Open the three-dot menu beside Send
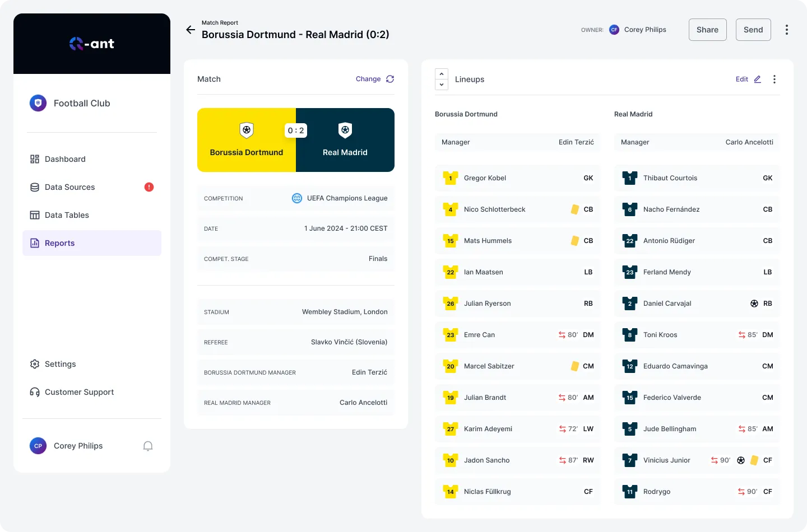The width and height of the screenshot is (807, 532). coord(787,30)
